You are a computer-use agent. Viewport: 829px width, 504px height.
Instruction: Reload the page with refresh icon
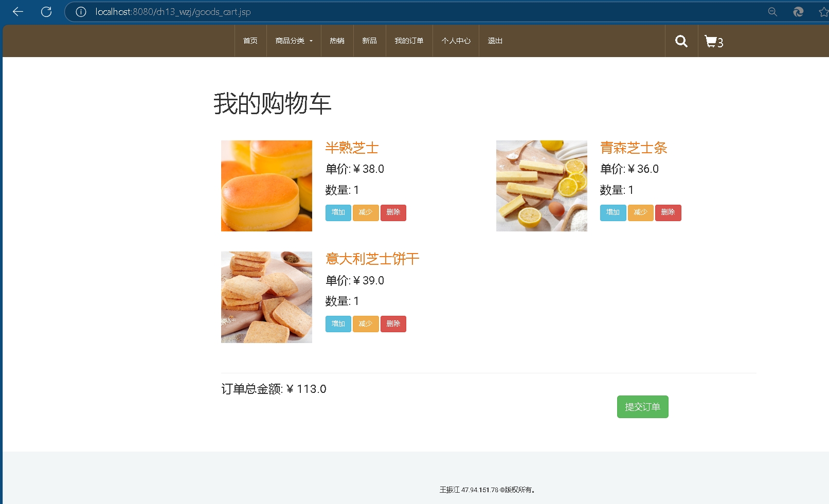pos(46,12)
